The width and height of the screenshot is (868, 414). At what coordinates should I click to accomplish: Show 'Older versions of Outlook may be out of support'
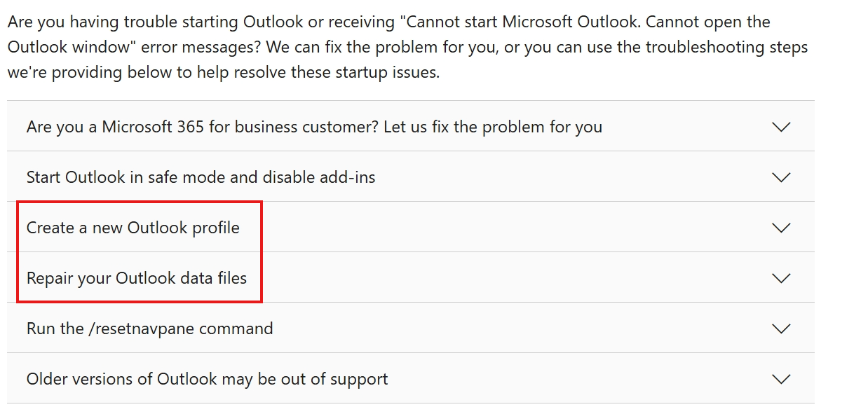click(207, 379)
